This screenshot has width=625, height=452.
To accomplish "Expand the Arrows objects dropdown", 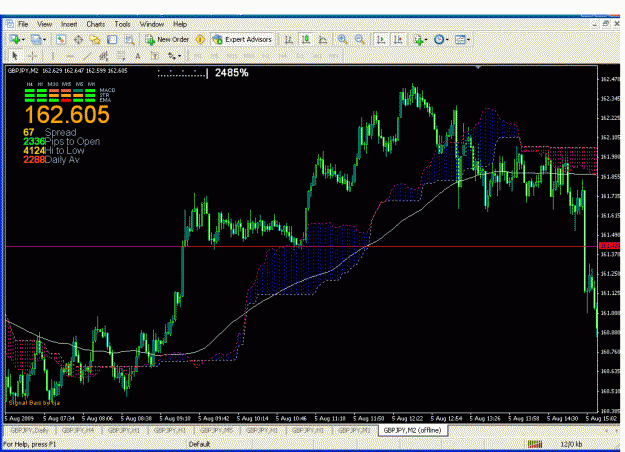I will (x=179, y=56).
